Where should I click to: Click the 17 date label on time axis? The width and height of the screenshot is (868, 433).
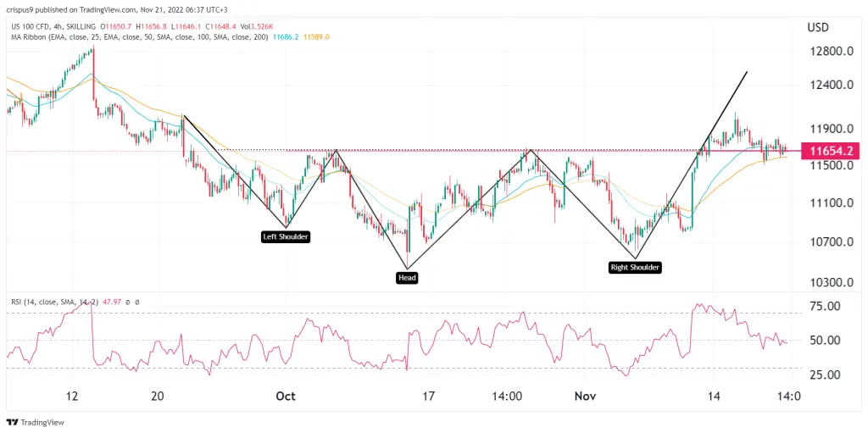pos(428,397)
